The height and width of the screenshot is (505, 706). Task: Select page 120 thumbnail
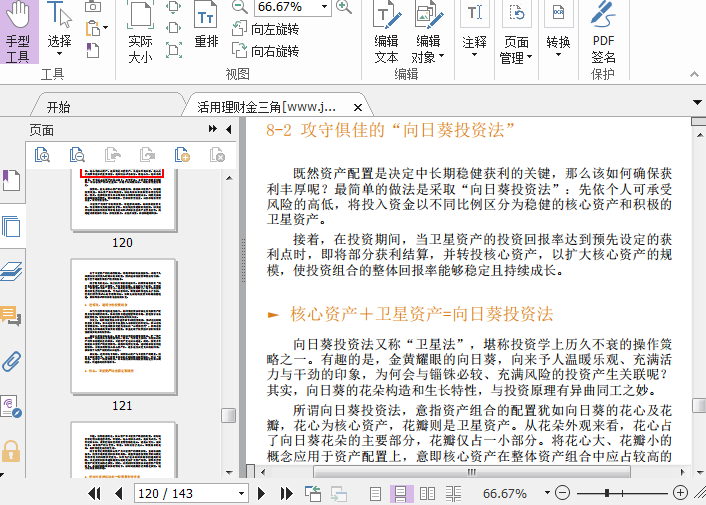coord(123,201)
